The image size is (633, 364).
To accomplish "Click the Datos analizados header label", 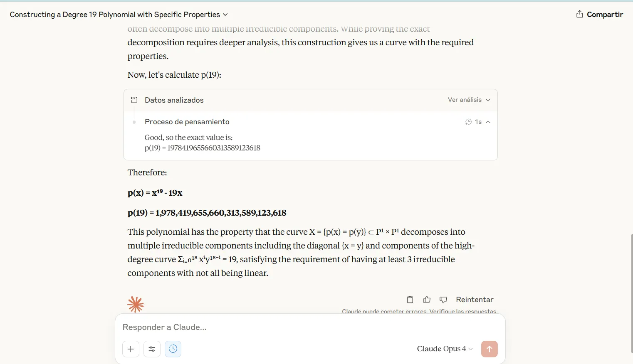I will 174,100.
